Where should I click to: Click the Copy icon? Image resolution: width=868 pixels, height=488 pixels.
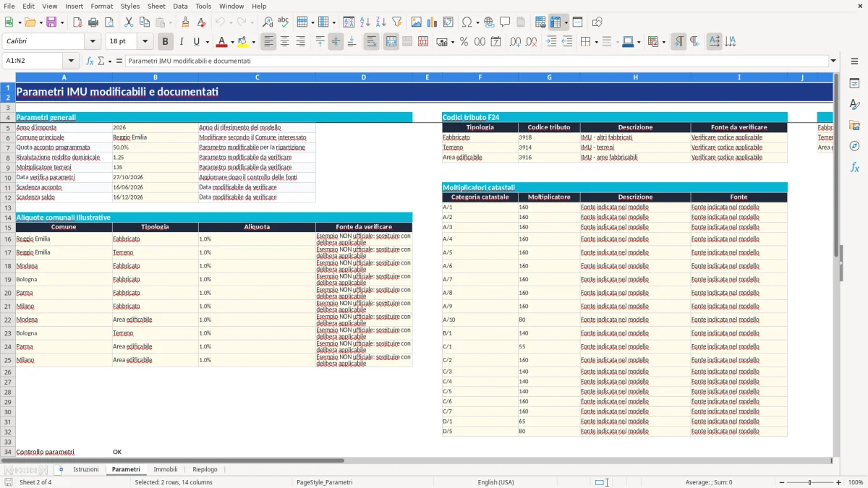coord(145,22)
